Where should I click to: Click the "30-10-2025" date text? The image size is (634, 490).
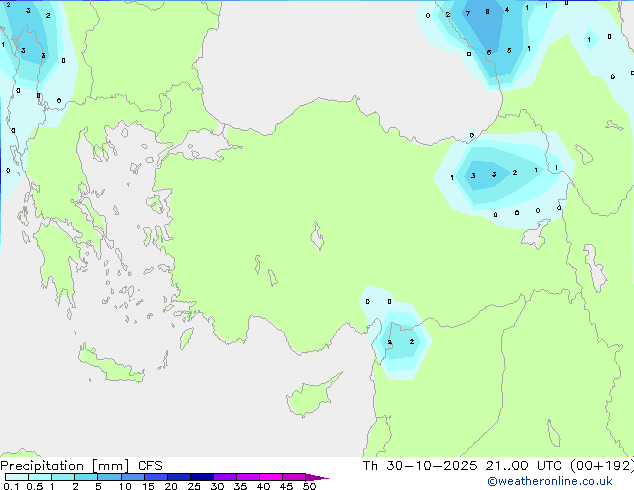[x=431, y=466]
